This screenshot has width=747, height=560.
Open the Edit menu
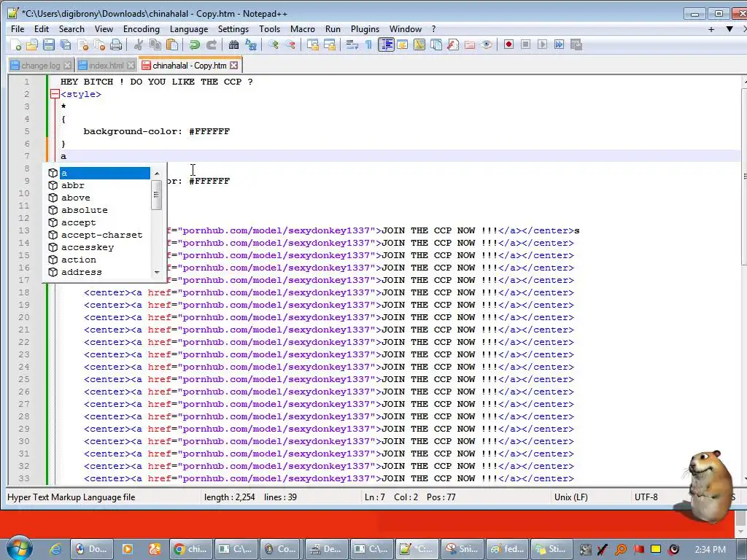click(42, 29)
